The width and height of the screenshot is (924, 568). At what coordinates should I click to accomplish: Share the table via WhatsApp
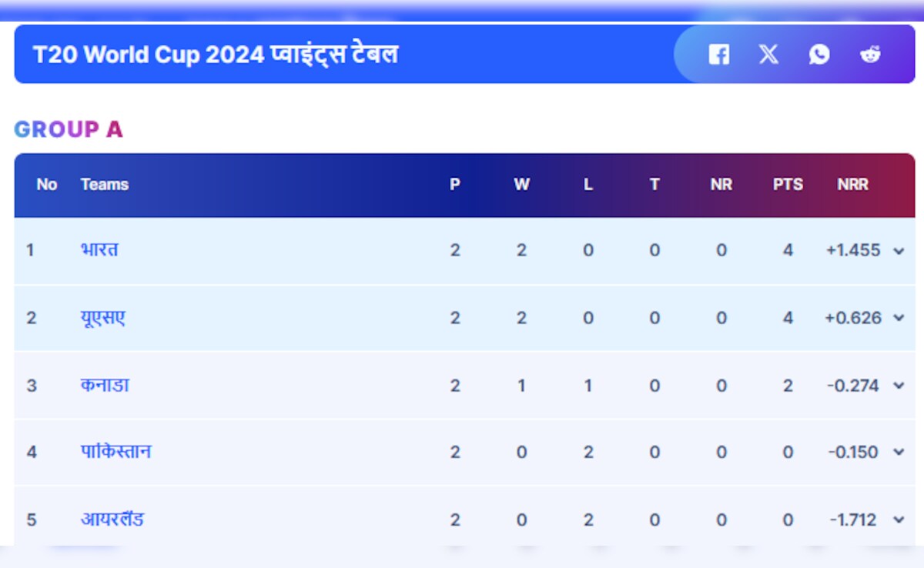click(819, 55)
